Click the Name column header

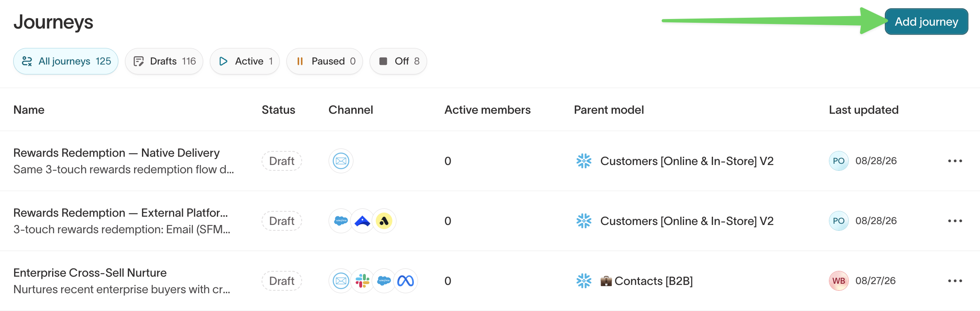pyautogui.click(x=29, y=110)
